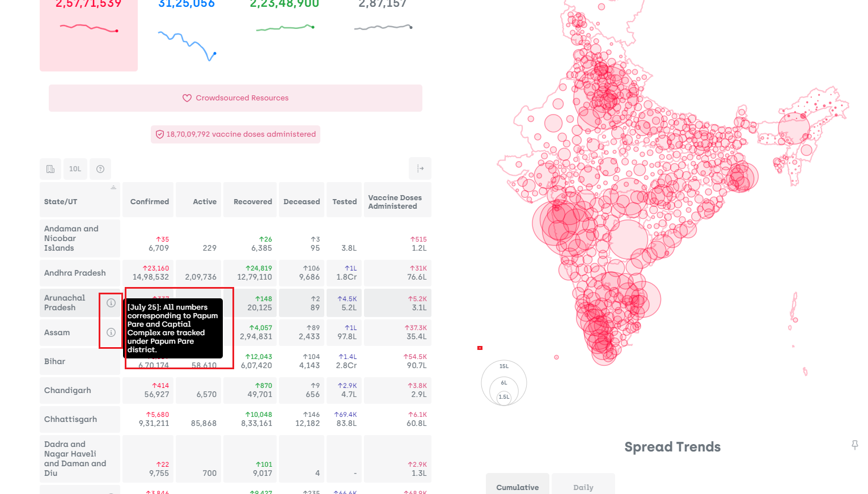Open the Bihar state row
Image resolution: width=868 pixels, height=494 pixels.
click(x=235, y=361)
